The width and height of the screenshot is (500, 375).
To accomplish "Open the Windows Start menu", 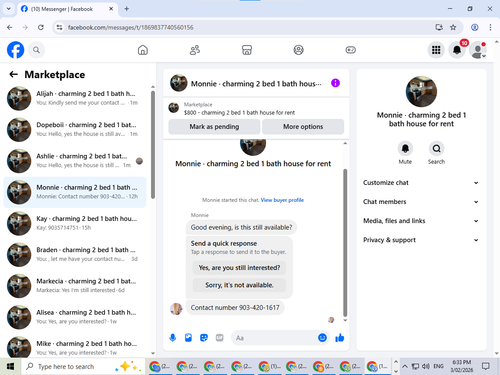I will [x=10, y=366].
